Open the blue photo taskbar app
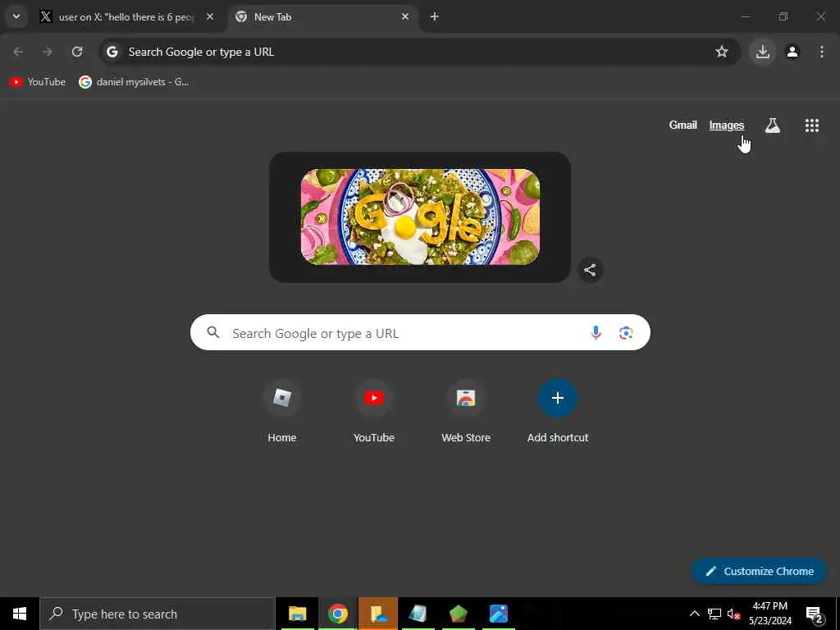This screenshot has width=840, height=630. [499, 614]
